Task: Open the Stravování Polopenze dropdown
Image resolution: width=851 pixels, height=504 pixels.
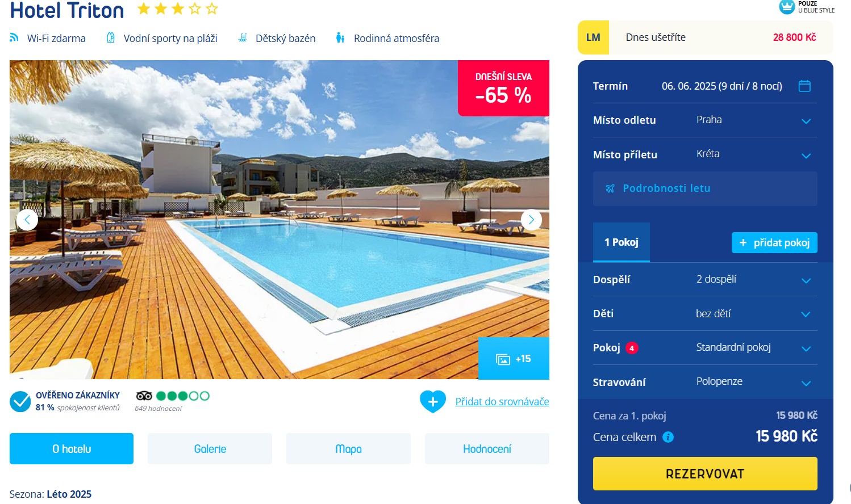Action: [x=705, y=382]
